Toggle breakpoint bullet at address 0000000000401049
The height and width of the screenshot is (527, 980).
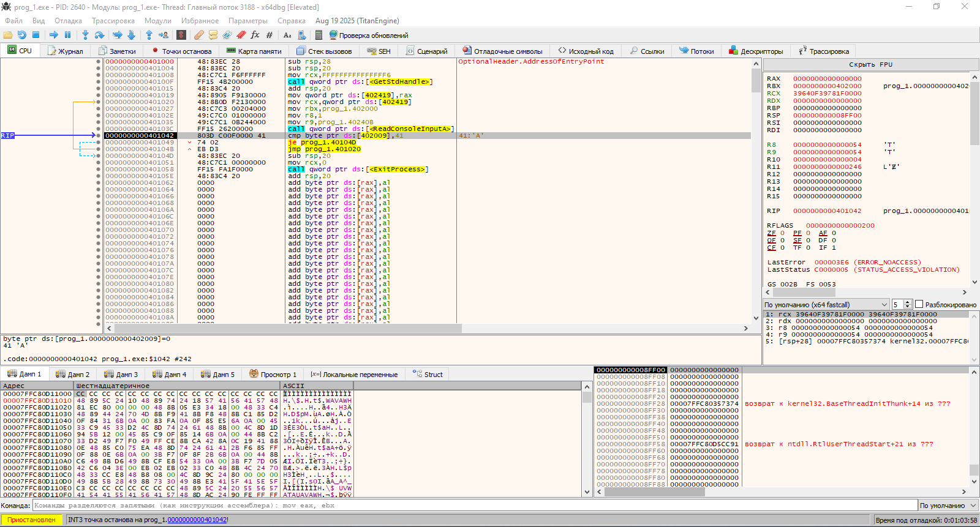coord(99,142)
